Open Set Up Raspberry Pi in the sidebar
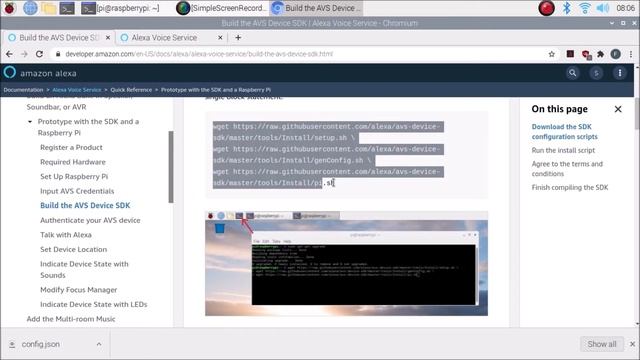 [x=74, y=177]
